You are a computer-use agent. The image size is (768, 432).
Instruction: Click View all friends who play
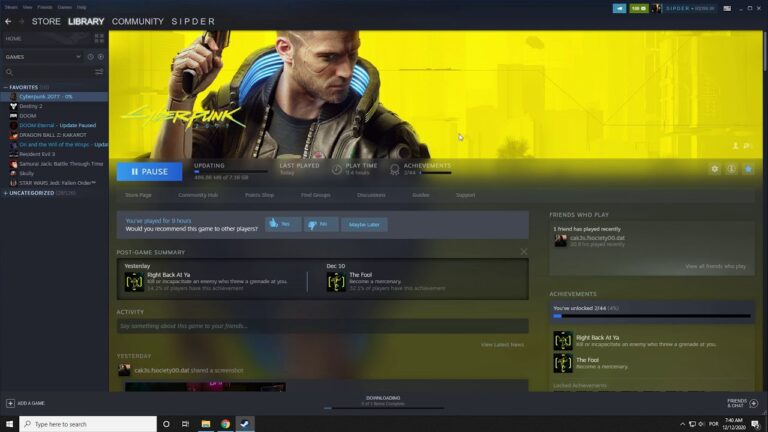pos(716,266)
